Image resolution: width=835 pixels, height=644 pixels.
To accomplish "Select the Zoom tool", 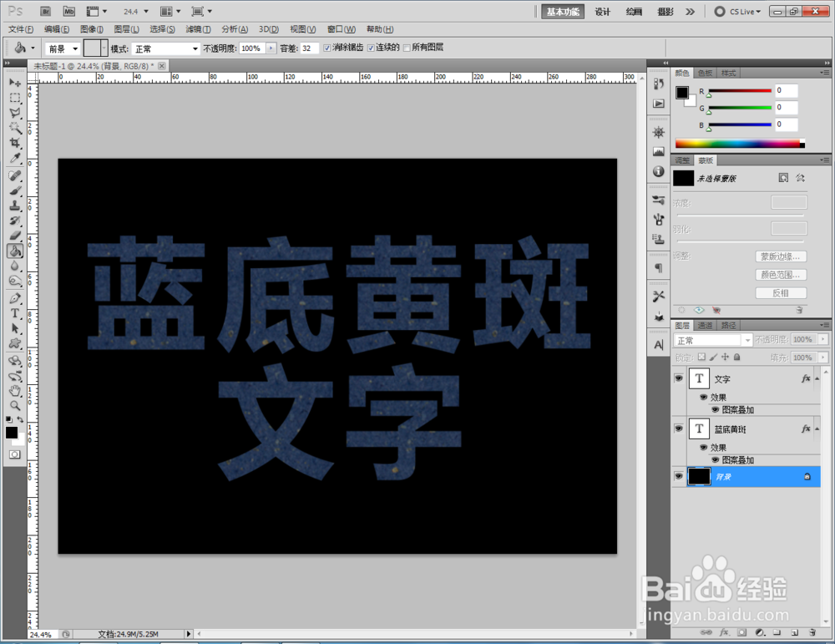I will (15, 406).
